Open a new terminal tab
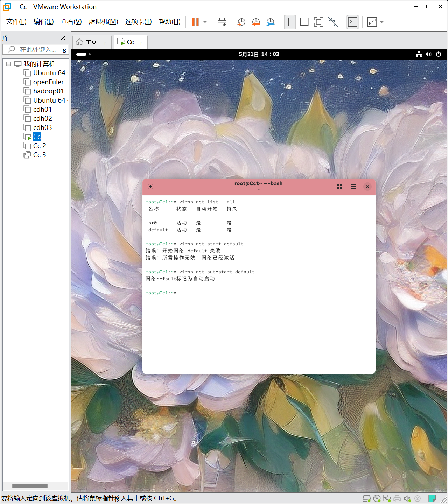 coord(150,187)
